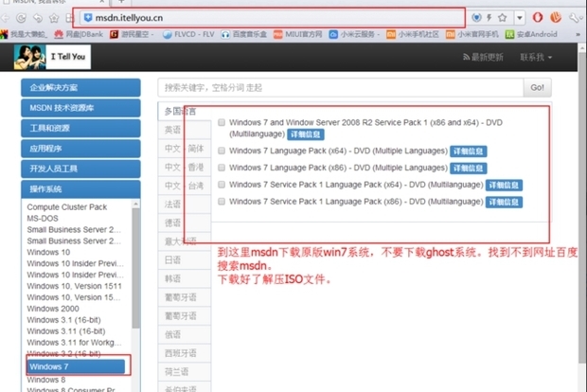Check Windows 7 and Server 2008 R2 SP1 DVD
The height and width of the screenshot is (392, 587).
click(222, 122)
